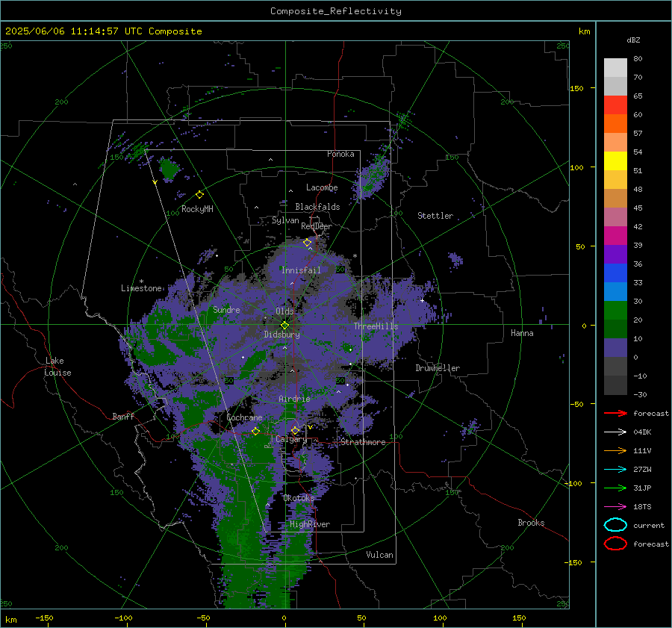The height and width of the screenshot is (628, 672).
Task: Click the -150 value on bottom axis
Action: tap(44, 618)
